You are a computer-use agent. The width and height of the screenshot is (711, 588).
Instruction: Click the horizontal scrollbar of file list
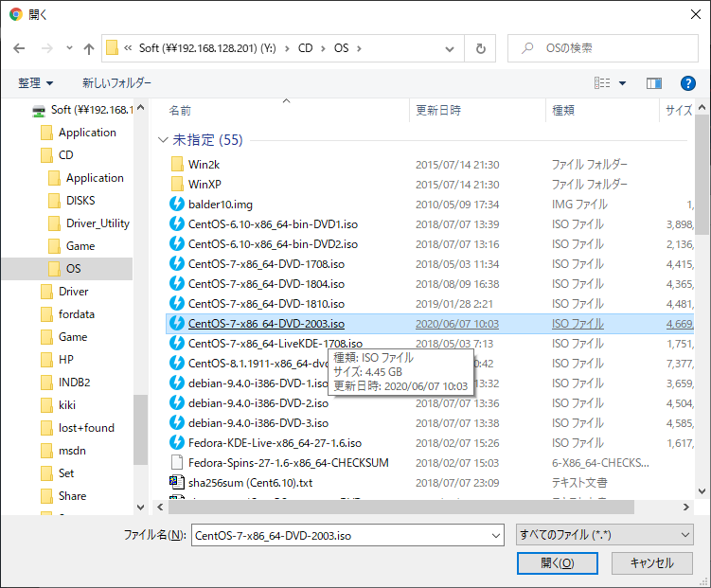(400, 507)
